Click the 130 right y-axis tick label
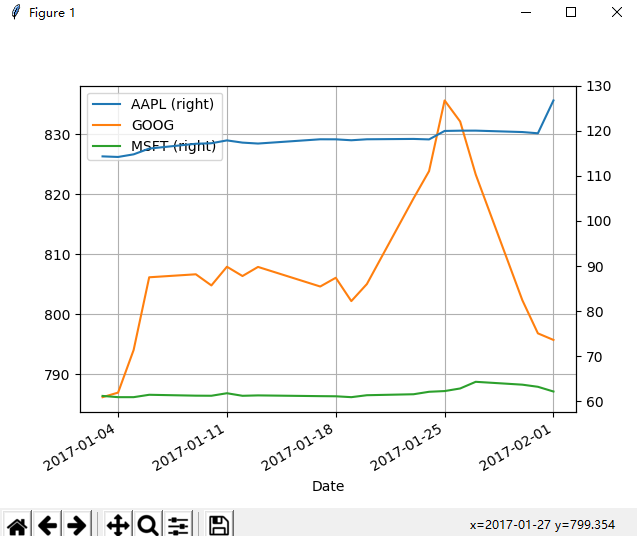The height and width of the screenshot is (536, 637). click(x=598, y=86)
